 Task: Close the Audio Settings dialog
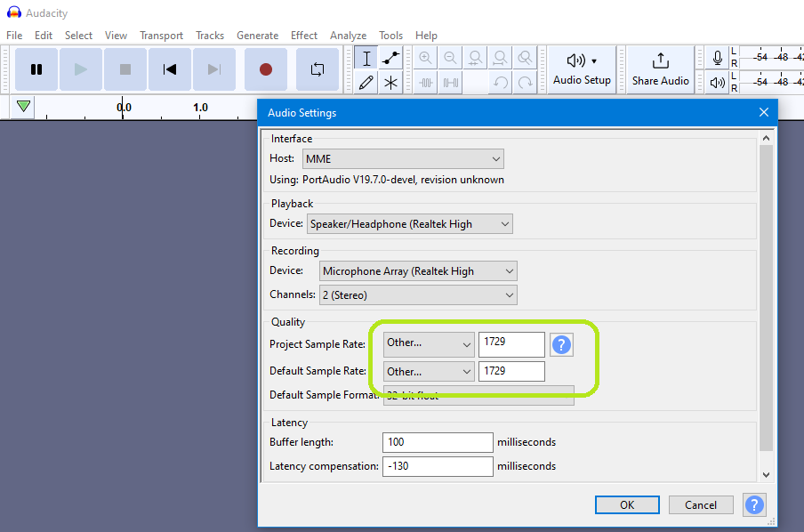pos(763,112)
